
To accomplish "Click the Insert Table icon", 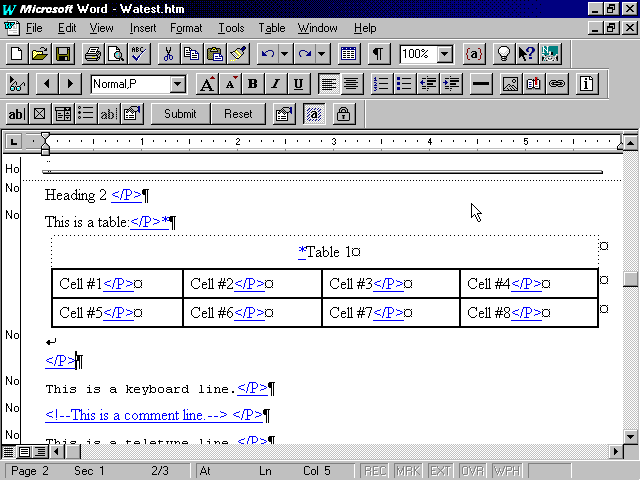I will [x=349, y=54].
